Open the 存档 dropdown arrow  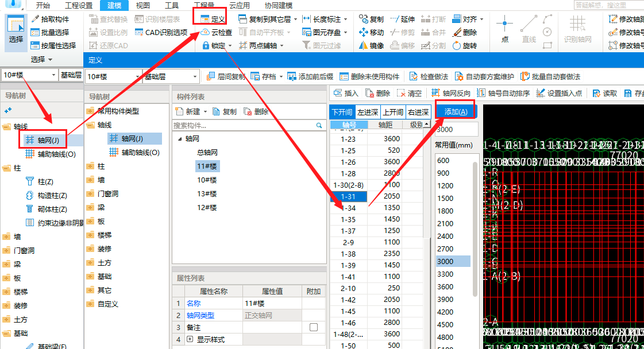click(281, 76)
